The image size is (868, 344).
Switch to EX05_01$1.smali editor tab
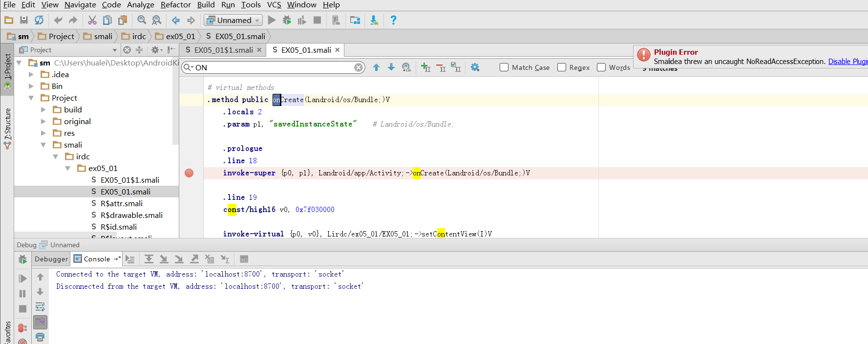[x=223, y=50]
